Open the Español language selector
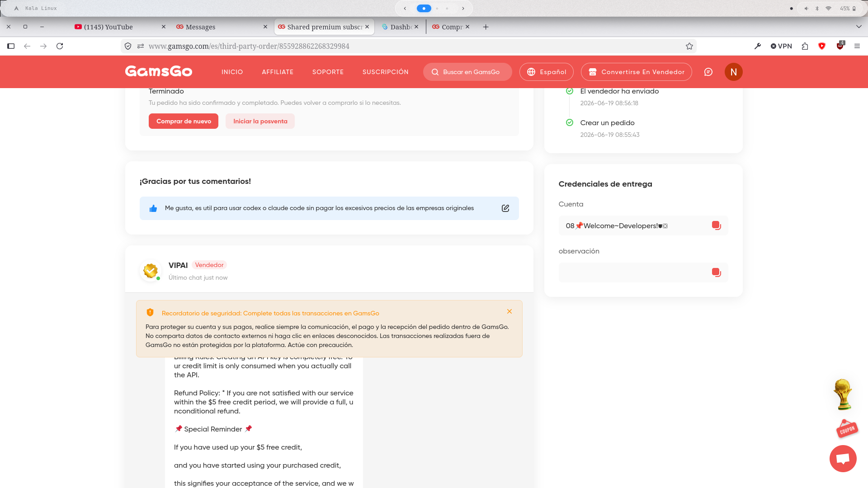868x488 pixels. (547, 72)
